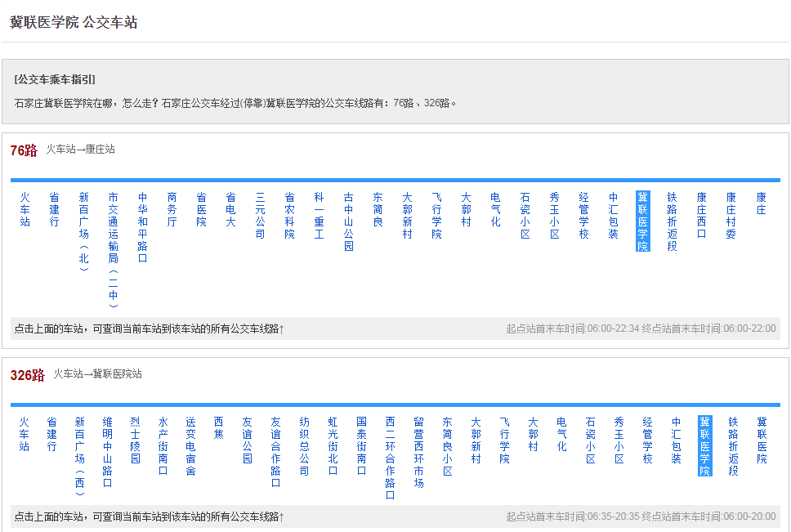This screenshot has width=791, height=532.
Task: Open the 古中山公园 stop link
Action: pos(349,221)
